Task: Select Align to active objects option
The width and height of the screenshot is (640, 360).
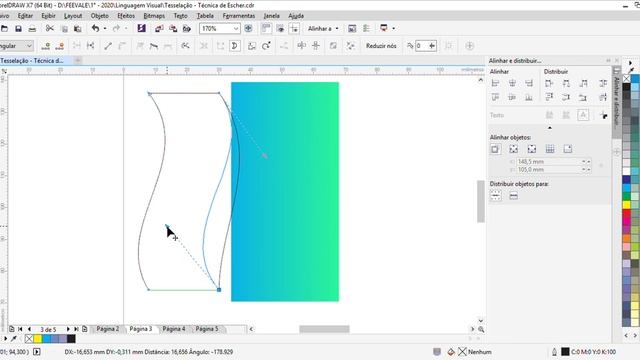Action: 496,149
